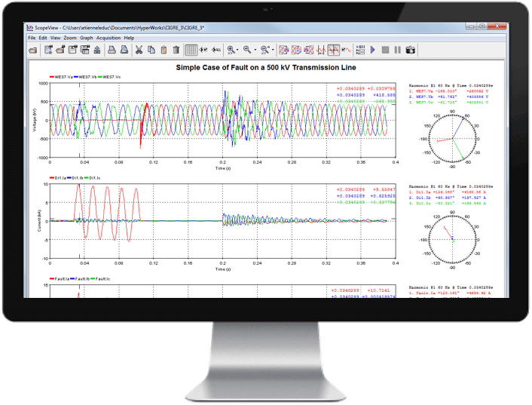Click the Voltage (kV) axis label

click(34, 120)
